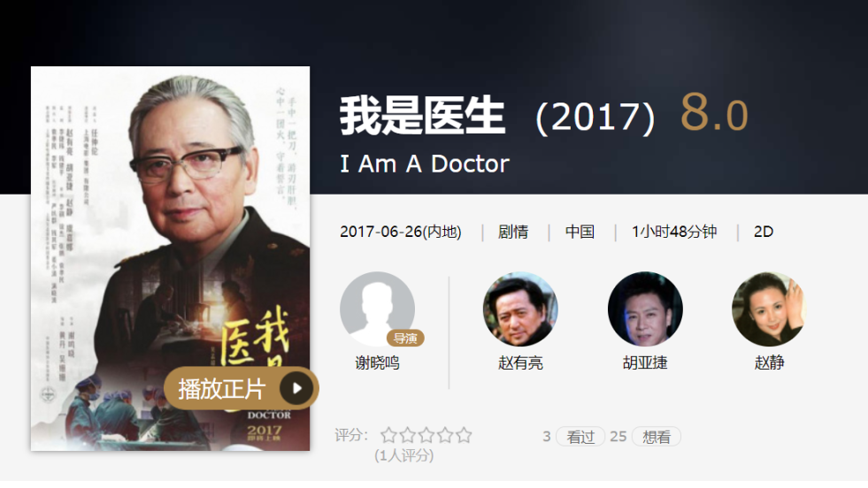Click the 播放正片 play button
The width and height of the screenshot is (868, 488).
point(242,388)
